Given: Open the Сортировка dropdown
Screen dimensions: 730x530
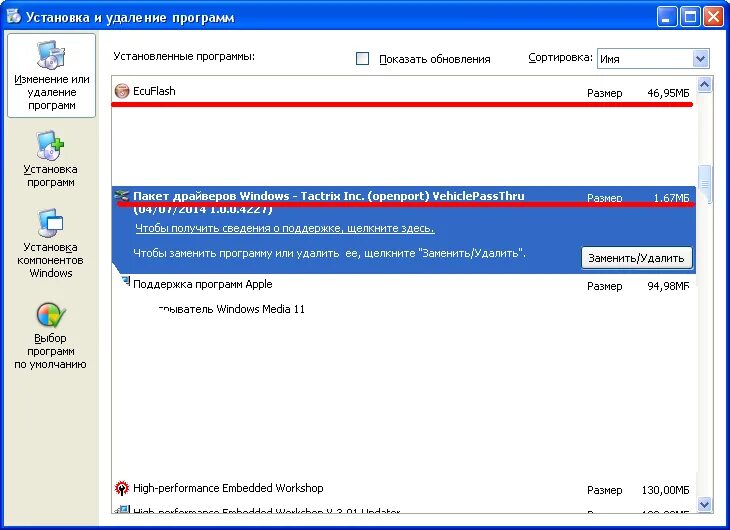Looking at the screenshot, I should (x=701, y=59).
